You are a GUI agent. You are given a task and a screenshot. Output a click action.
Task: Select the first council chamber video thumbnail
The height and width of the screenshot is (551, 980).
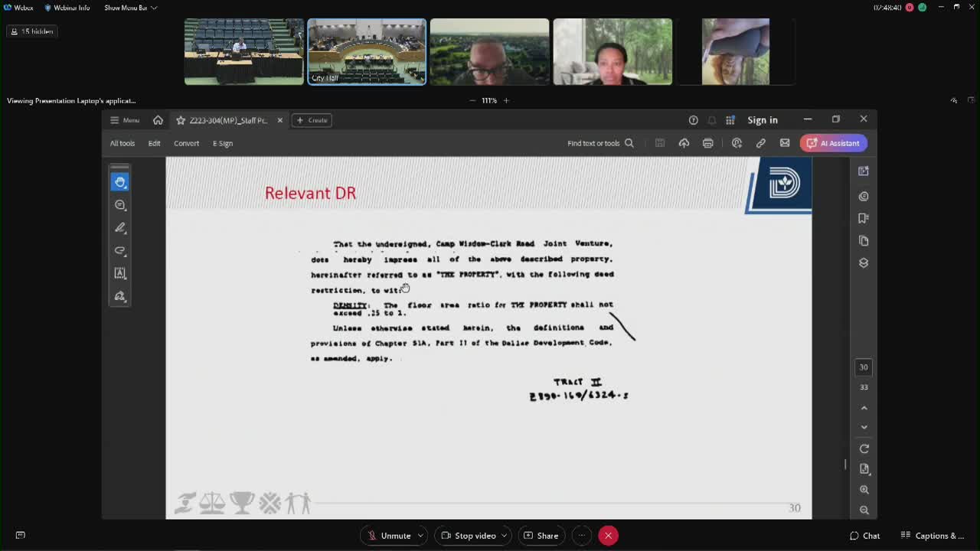click(x=243, y=51)
